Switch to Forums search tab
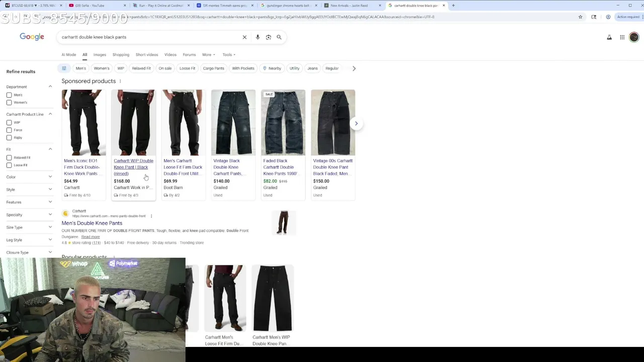The width and height of the screenshot is (644, 362). click(x=189, y=55)
